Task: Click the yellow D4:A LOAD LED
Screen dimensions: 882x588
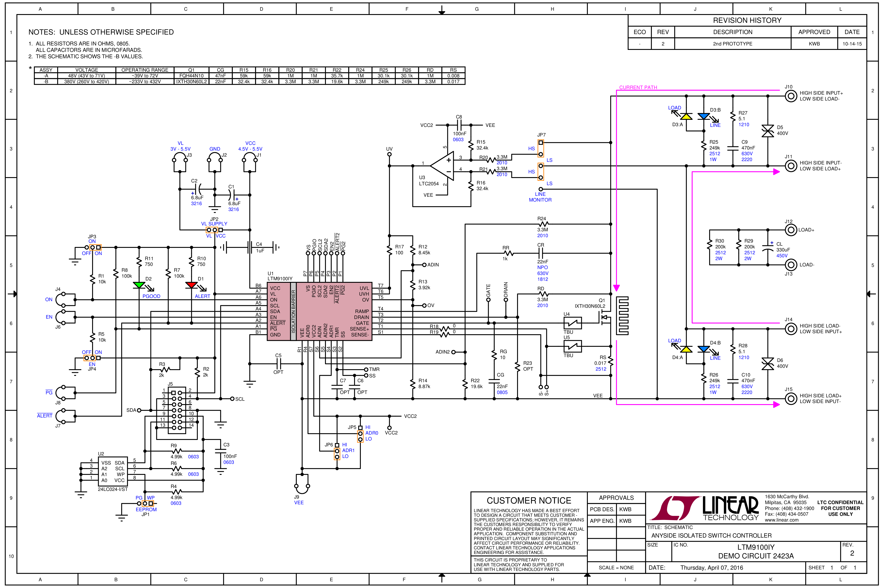Action: pos(686,349)
